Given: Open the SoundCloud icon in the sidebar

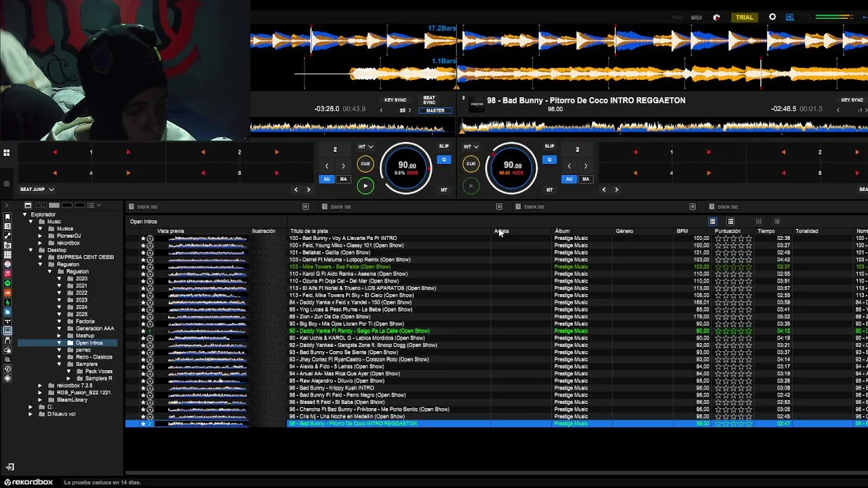Looking at the screenshot, I should point(7,292).
